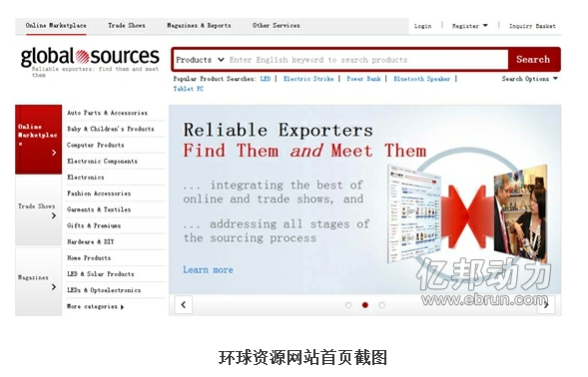Viewport: 588px width, 377px height.
Task: Click the red Search button
Action: [533, 59]
